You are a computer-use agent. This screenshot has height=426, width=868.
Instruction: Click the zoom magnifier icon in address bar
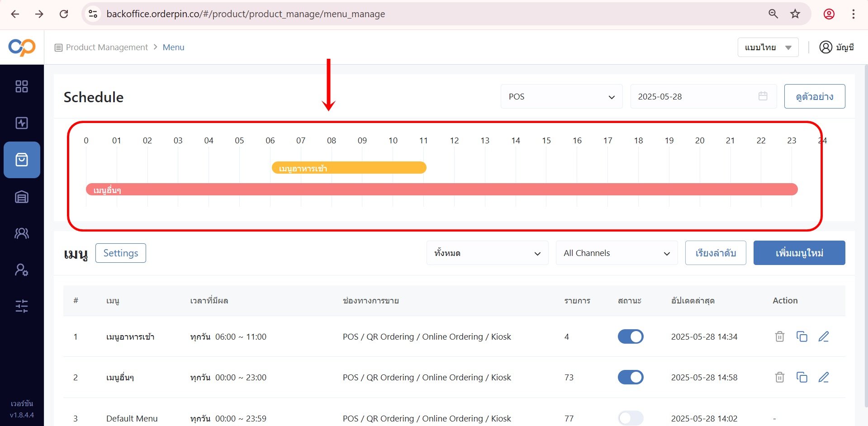coord(773,14)
